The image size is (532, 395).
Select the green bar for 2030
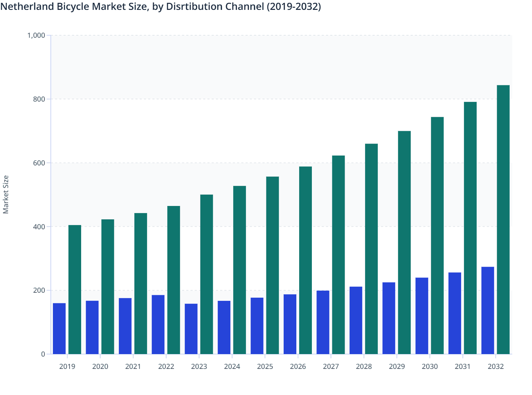tap(437, 236)
